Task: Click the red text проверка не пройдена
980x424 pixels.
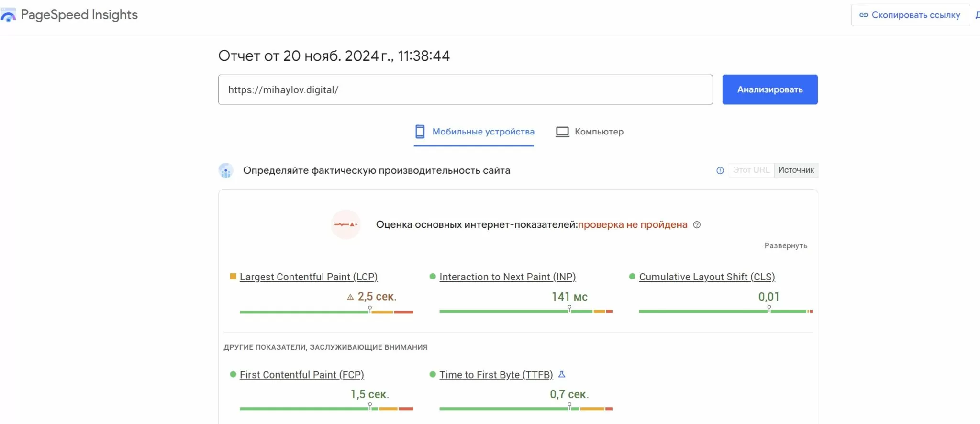Action: (x=633, y=224)
